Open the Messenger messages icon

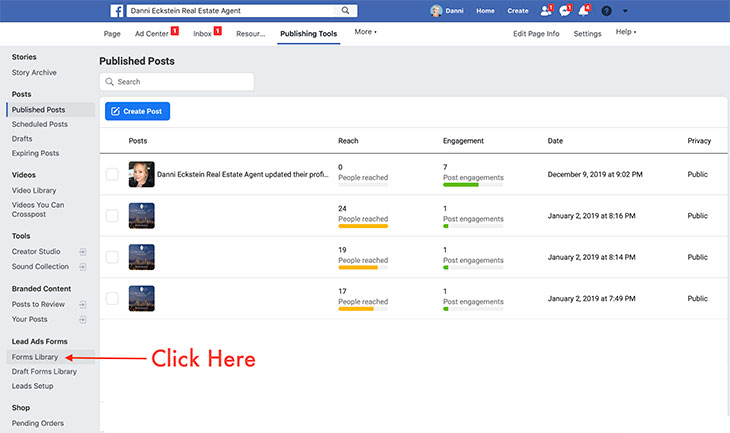pyautogui.click(x=564, y=11)
